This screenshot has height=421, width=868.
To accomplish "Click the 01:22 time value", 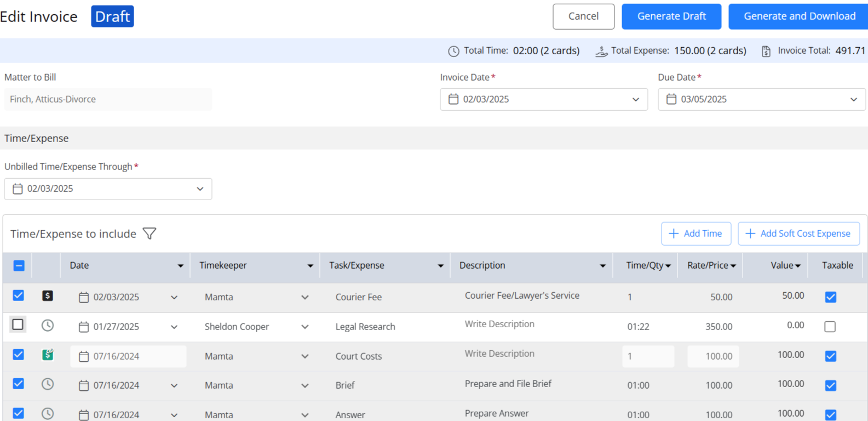I will pos(639,327).
